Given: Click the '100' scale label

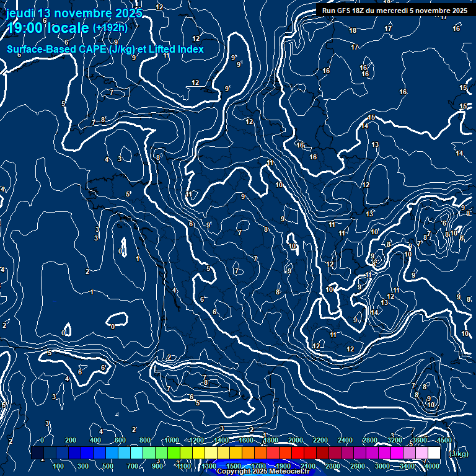Looking at the screenshot, I should [x=58, y=466].
